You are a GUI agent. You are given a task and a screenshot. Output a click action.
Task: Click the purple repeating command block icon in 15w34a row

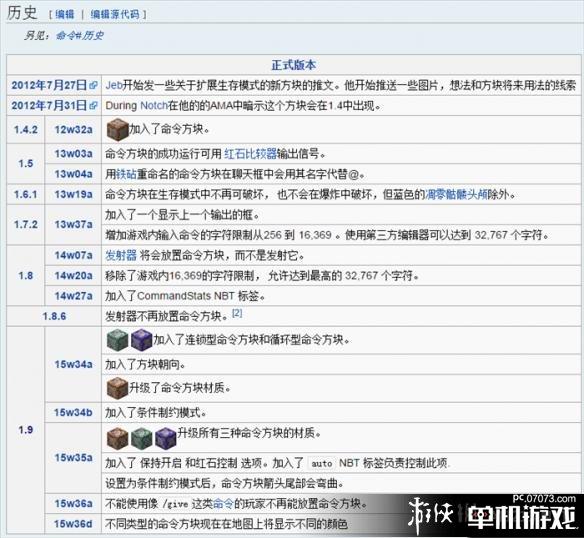tap(142, 340)
